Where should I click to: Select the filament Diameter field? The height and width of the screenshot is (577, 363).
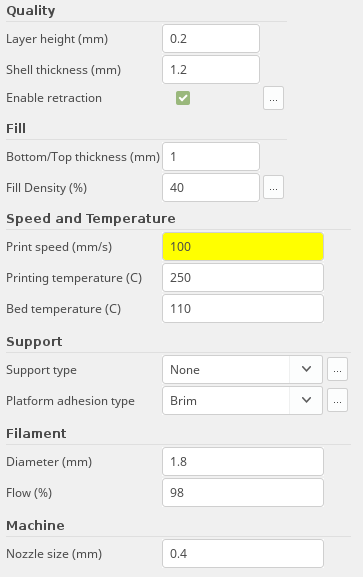243,461
